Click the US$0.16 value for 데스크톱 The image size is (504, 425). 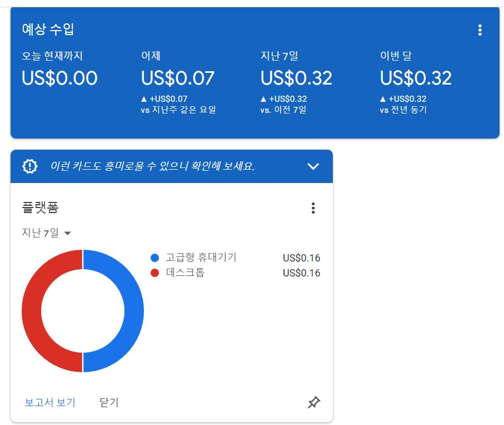click(302, 273)
